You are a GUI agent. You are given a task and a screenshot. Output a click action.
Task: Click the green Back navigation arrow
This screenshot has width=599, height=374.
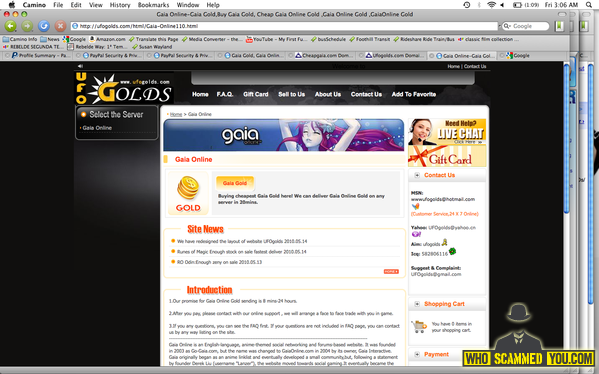10,26
